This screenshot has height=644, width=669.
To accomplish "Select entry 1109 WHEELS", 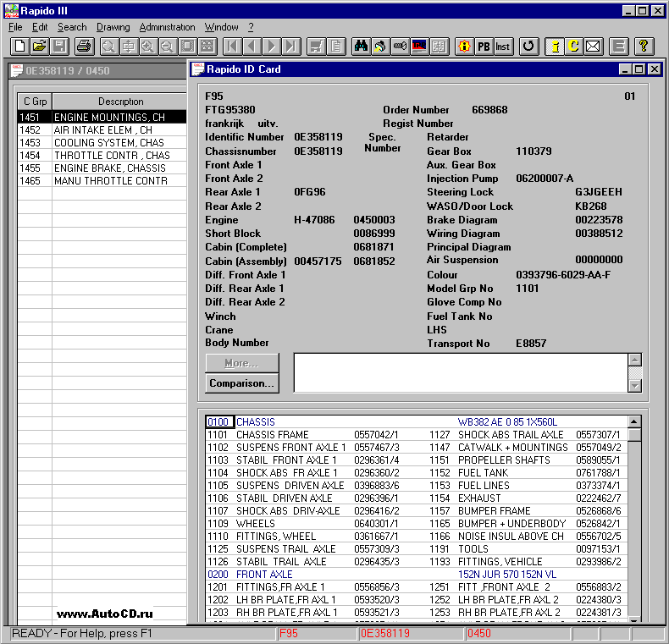I will (x=303, y=523).
